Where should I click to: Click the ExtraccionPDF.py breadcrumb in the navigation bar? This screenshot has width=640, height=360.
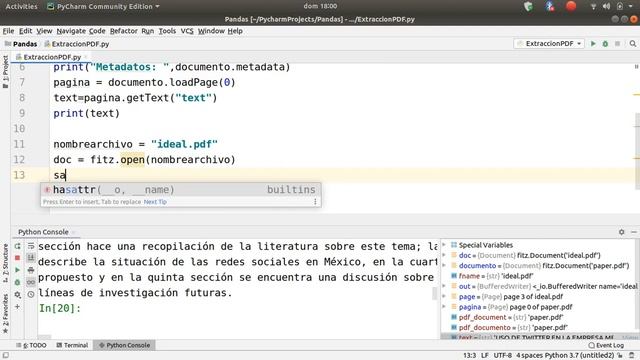coord(77,44)
